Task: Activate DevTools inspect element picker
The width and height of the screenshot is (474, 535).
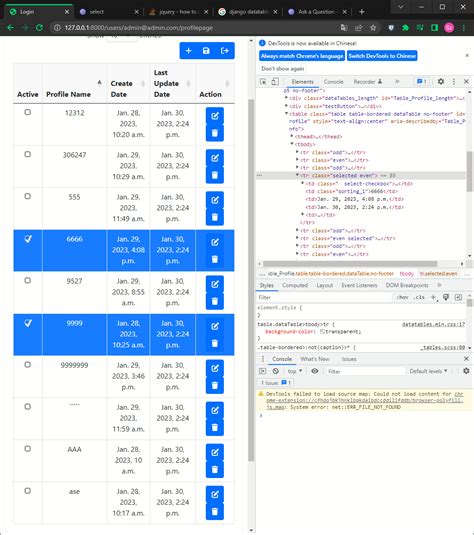Action: point(263,82)
